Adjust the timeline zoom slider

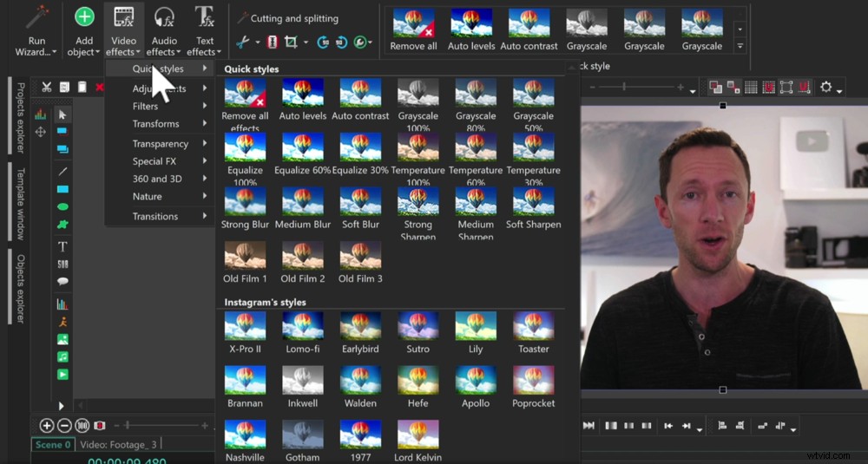pyautogui.click(x=160, y=425)
